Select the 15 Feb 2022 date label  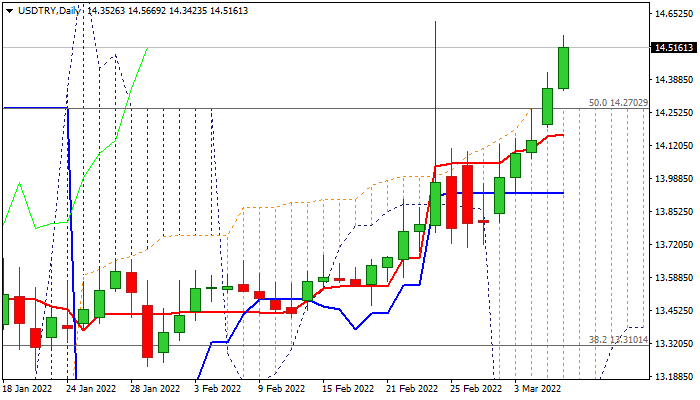pos(346,388)
